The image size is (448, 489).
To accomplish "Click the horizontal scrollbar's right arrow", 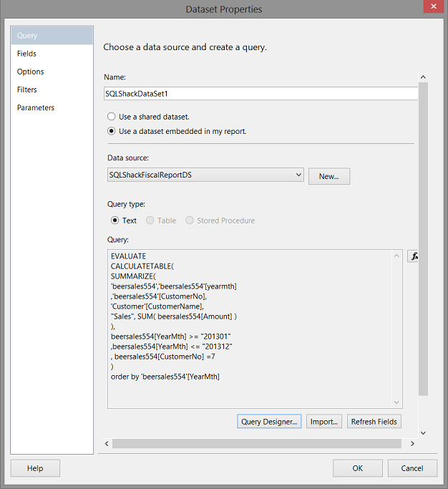I will [412, 444].
